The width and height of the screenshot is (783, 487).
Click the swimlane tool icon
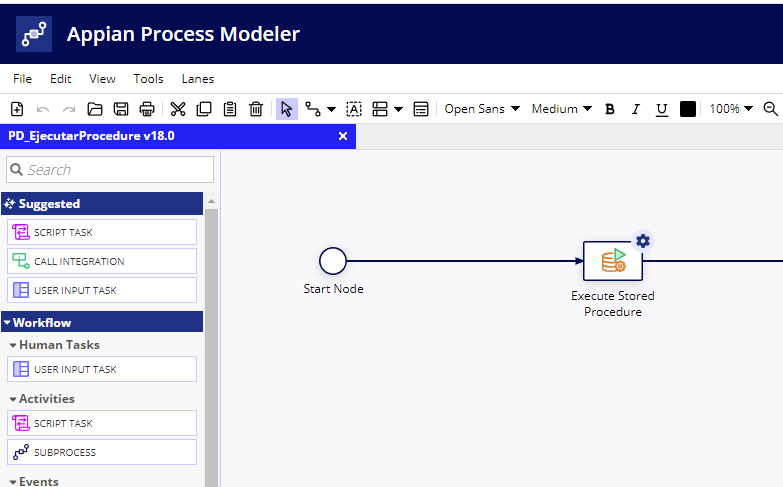pos(380,109)
